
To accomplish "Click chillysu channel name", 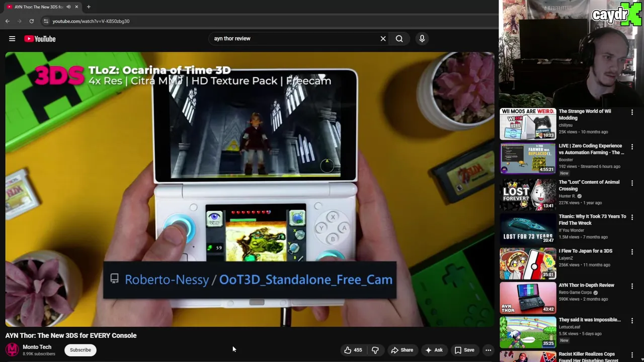I will pyautogui.click(x=566, y=125).
